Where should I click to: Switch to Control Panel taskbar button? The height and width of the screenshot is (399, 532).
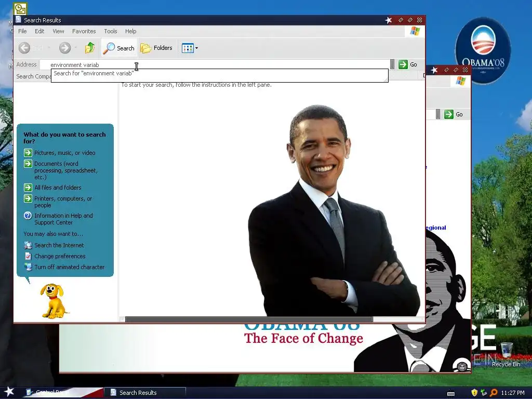click(x=63, y=393)
